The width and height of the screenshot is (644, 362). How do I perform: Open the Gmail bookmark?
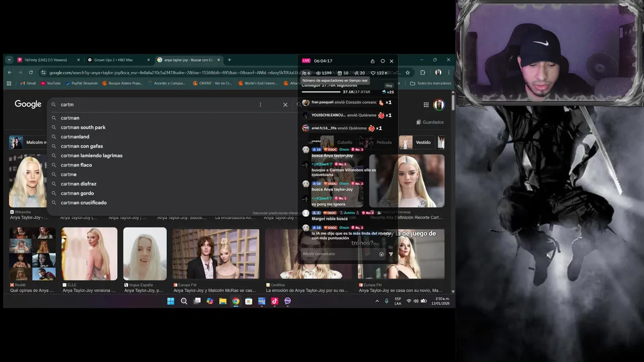pos(28,83)
